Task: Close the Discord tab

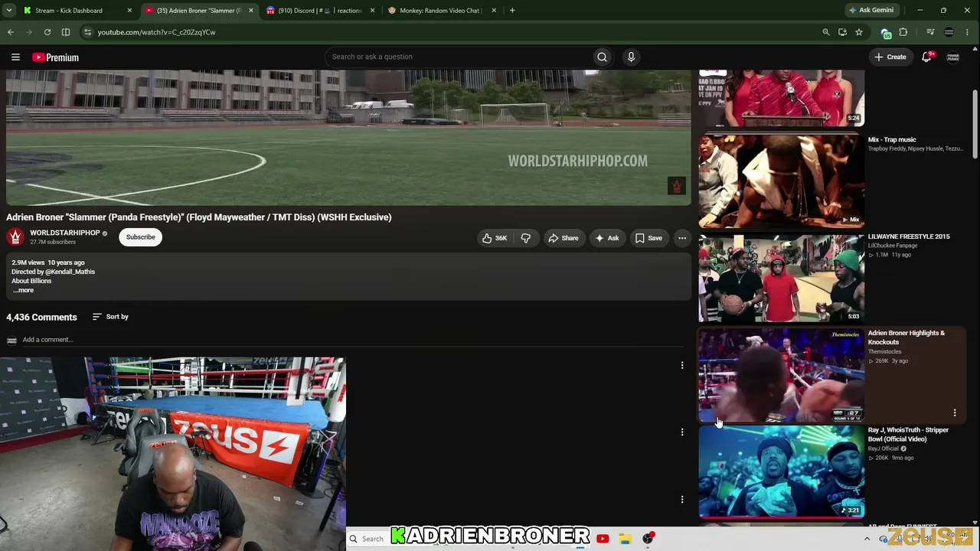Action: point(372,11)
